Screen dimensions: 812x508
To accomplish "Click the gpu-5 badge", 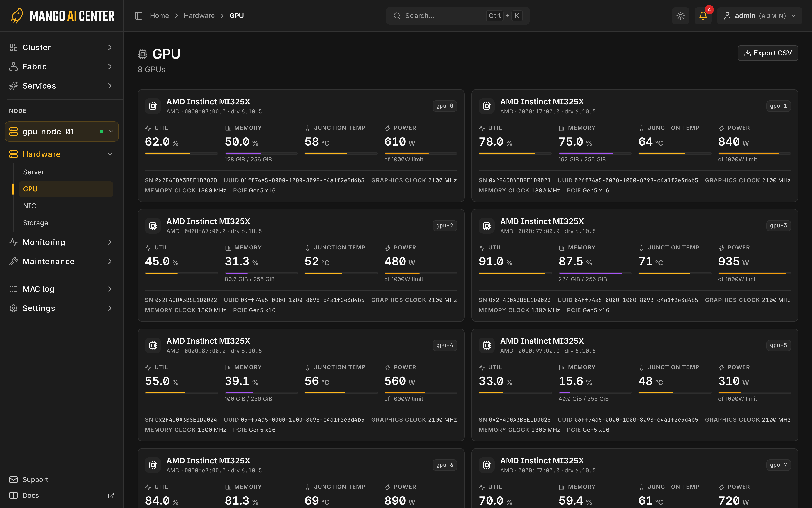I will 778,345.
